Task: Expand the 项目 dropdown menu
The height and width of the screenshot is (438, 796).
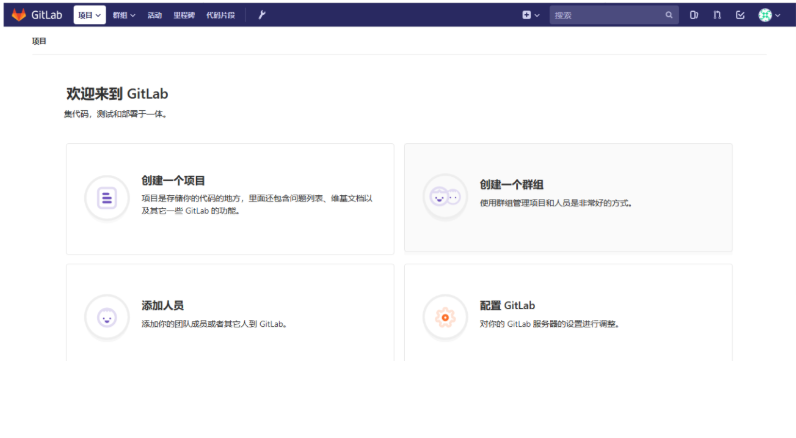Action: pyautogui.click(x=90, y=15)
